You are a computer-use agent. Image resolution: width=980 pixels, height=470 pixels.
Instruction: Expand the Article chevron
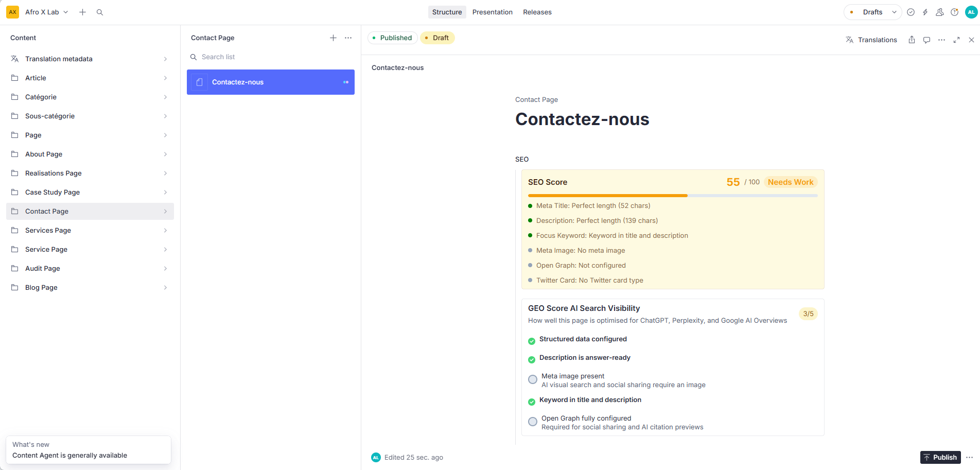(x=165, y=78)
